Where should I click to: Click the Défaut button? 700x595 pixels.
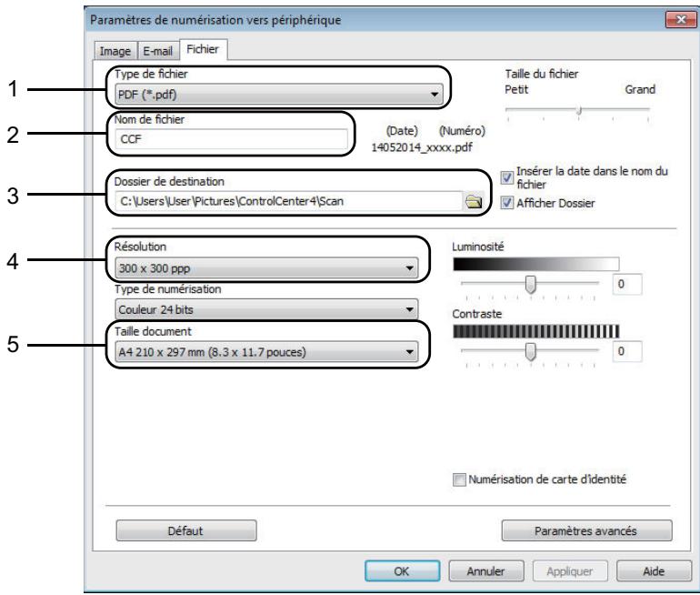pos(186,530)
